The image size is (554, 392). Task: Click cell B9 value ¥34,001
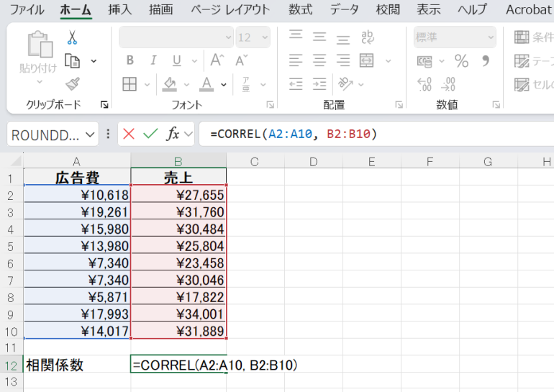click(178, 314)
